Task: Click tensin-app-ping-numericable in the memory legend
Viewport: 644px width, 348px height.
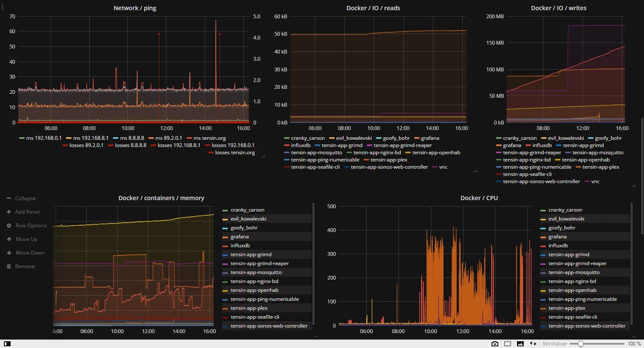Action: 265,299
